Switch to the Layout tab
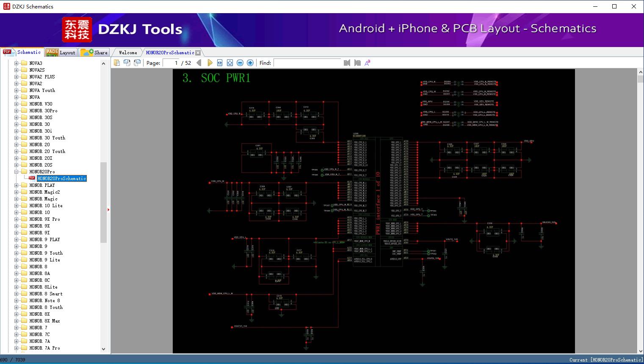Screen dimensions: 644x364 pyautogui.click(x=61, y=53)
